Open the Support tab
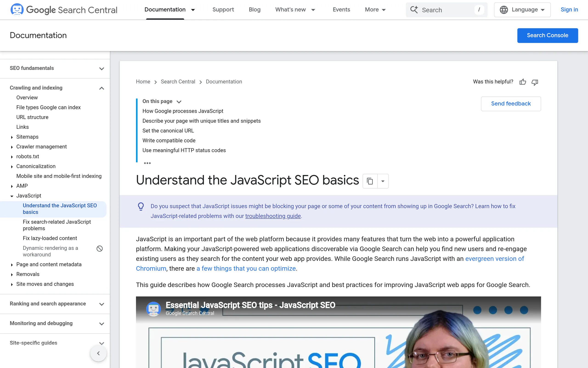The width and height of the screenshot is (588, 368). click(223, 10)
